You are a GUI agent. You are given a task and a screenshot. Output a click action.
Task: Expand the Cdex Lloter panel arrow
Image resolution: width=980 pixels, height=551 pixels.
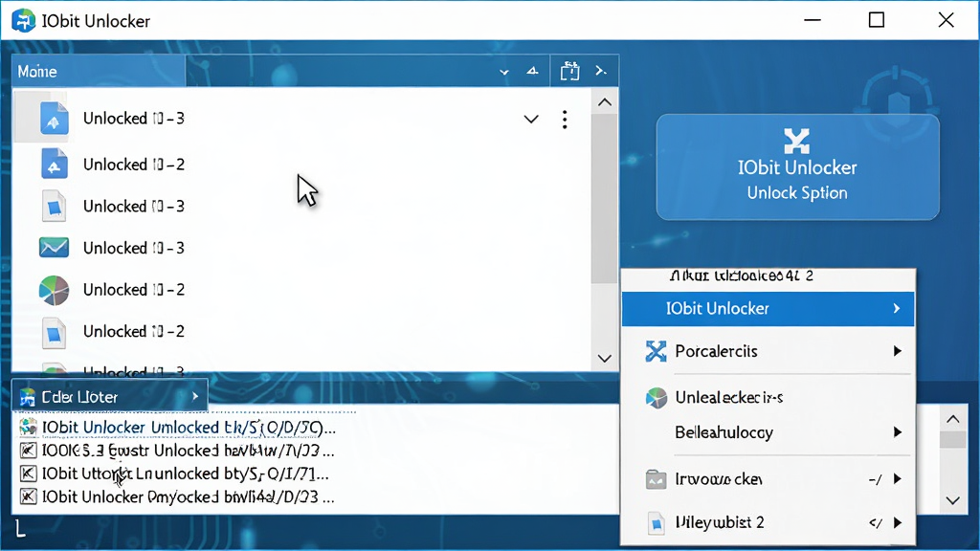pos(195,396)
